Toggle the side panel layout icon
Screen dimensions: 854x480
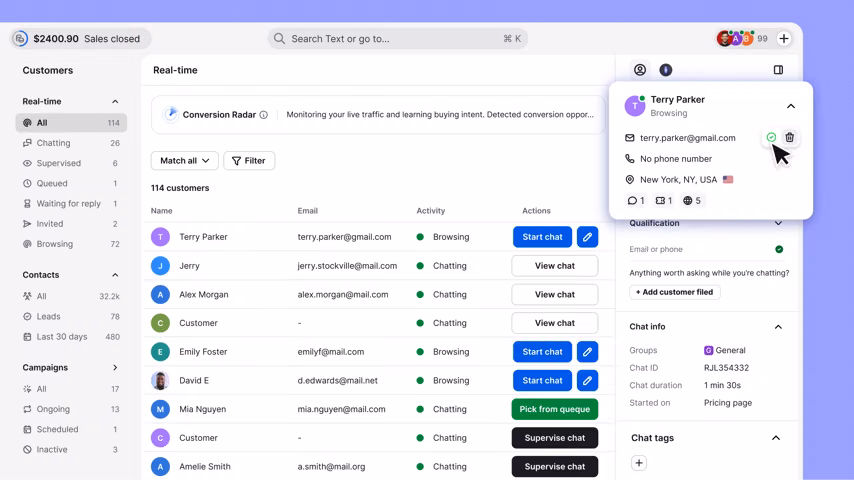[778, 70]
